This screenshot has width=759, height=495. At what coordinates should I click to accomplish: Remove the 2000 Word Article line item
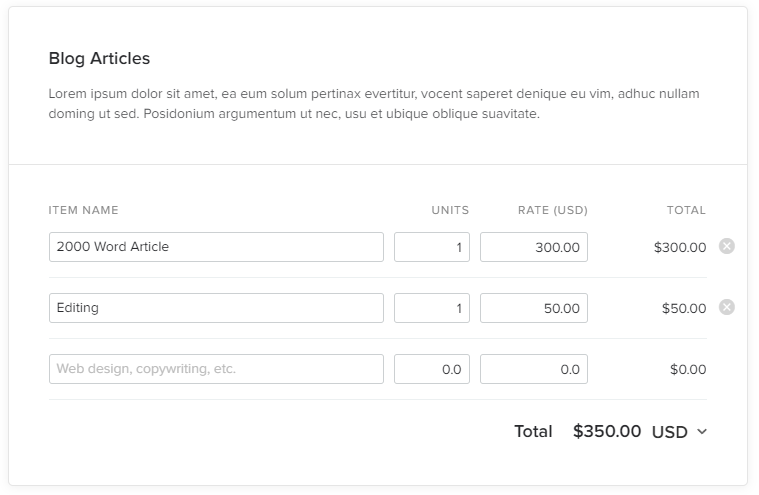pos(726,246)
